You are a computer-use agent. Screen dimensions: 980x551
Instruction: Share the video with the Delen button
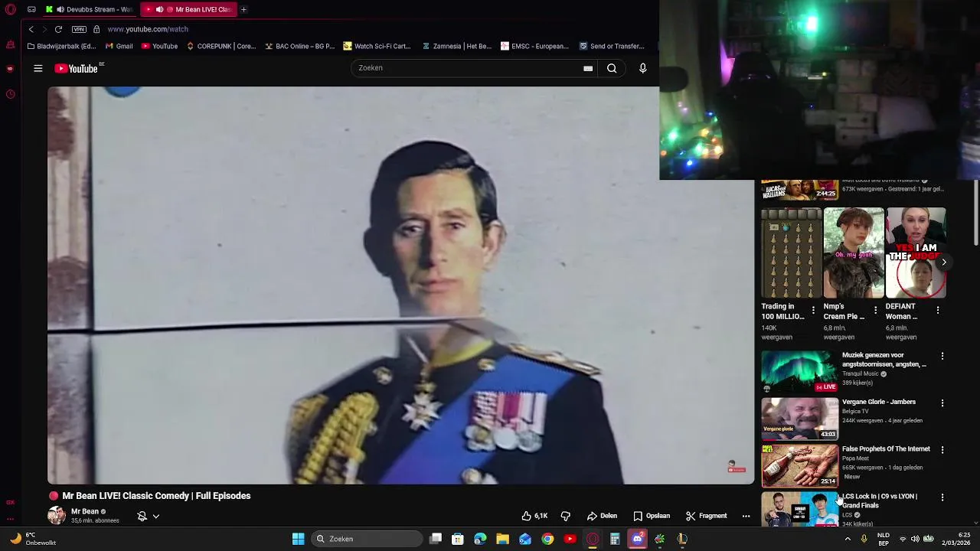point(602,516)
